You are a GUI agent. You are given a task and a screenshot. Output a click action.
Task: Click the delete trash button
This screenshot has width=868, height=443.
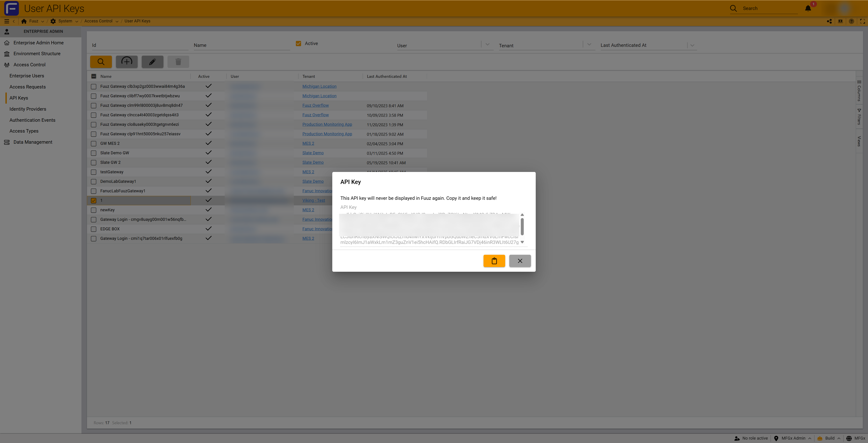(x=178, y=62)
